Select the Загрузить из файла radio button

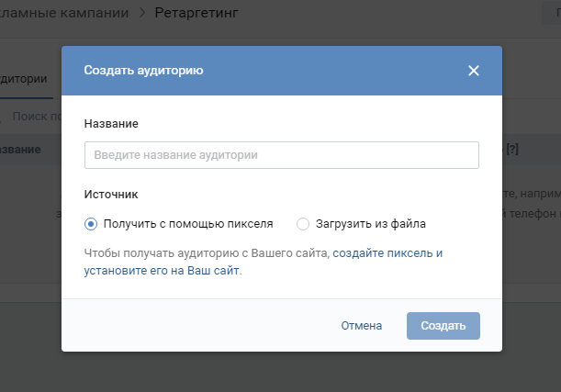(x=303, y=223)
